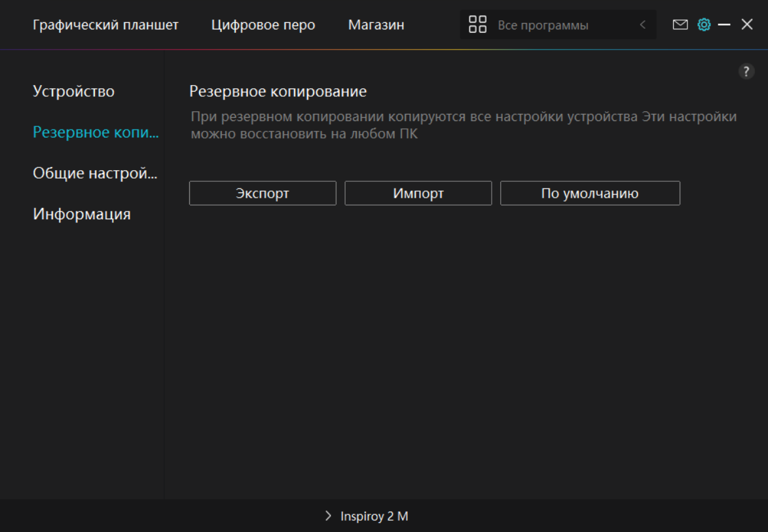Image resolution: width=768 pixels, height=532 pixels.
Task: Open the Магазин tab
Action: (376, 25)
